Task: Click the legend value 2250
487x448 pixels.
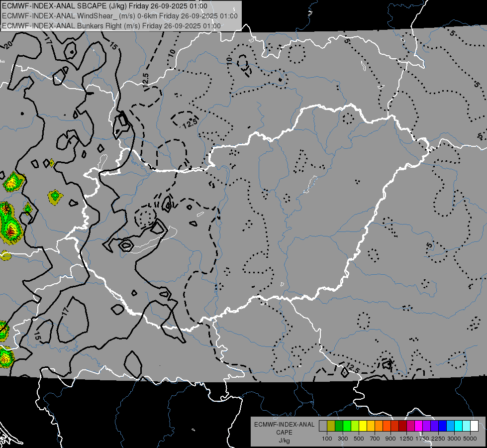Action: tap(438, 439)
